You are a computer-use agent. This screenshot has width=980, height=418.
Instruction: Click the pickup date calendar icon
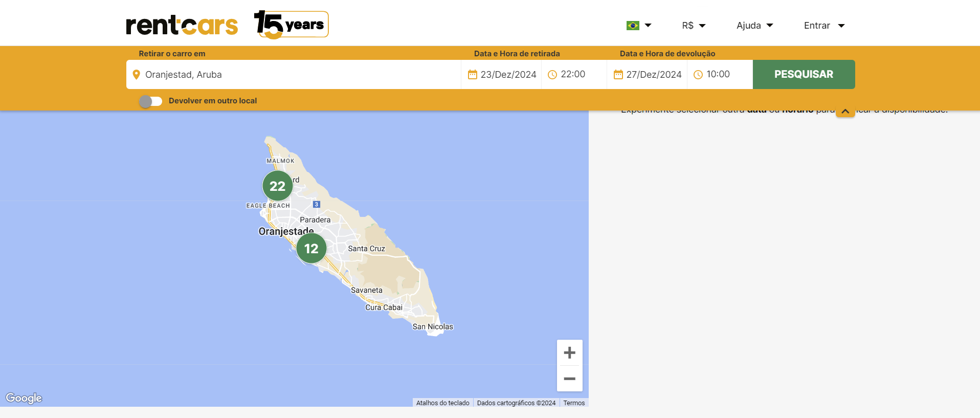(x=472, y=75)
